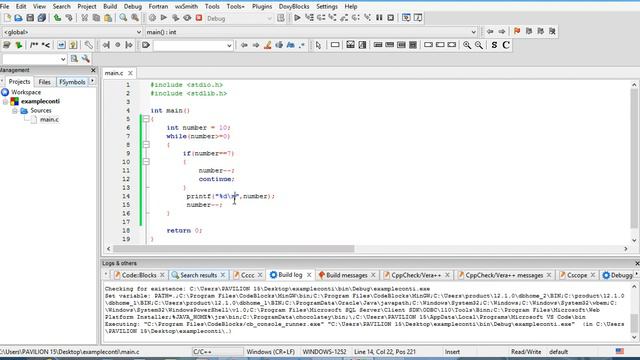Collapse the Sources folder node
This screenshot has width=640, height=360.
[15, 111]
